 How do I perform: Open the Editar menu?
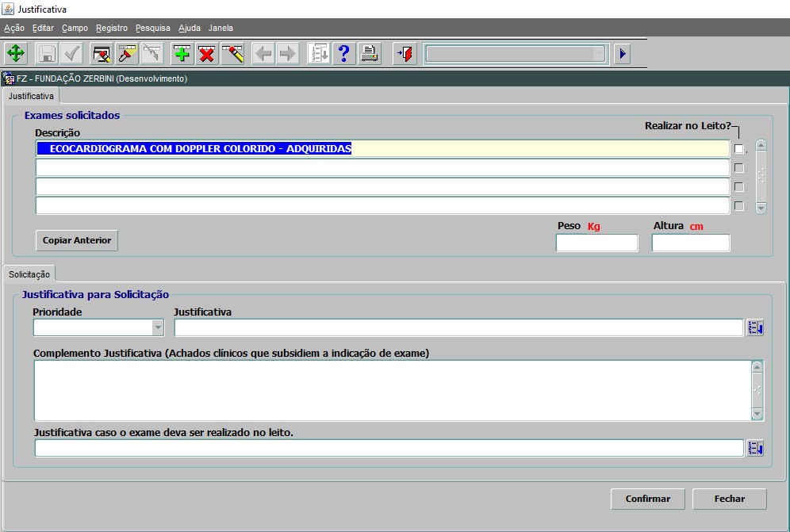coord(43,29)
